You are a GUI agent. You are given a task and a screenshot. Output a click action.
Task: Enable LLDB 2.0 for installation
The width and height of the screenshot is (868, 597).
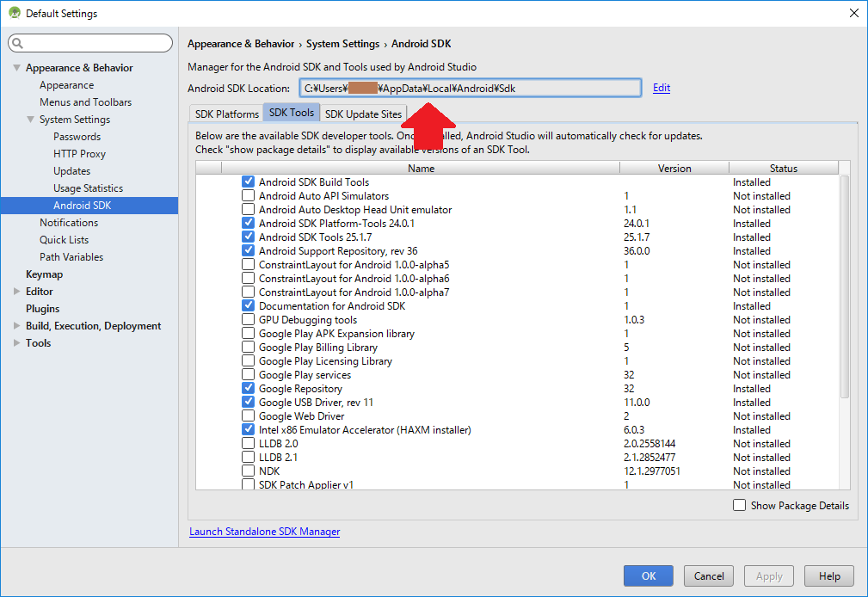point(249,443)
